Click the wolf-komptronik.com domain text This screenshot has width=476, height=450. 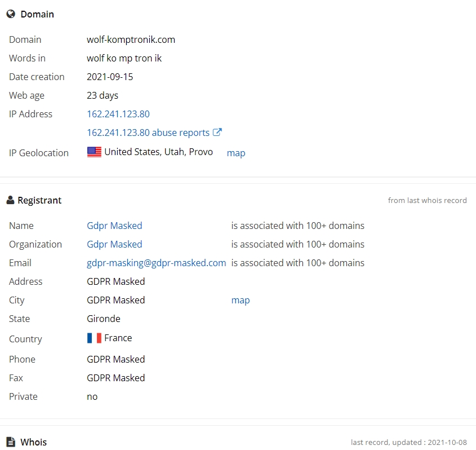131,39
